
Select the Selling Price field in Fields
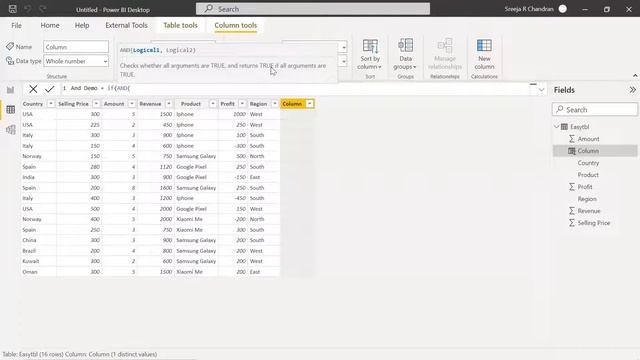pos(594,223)
